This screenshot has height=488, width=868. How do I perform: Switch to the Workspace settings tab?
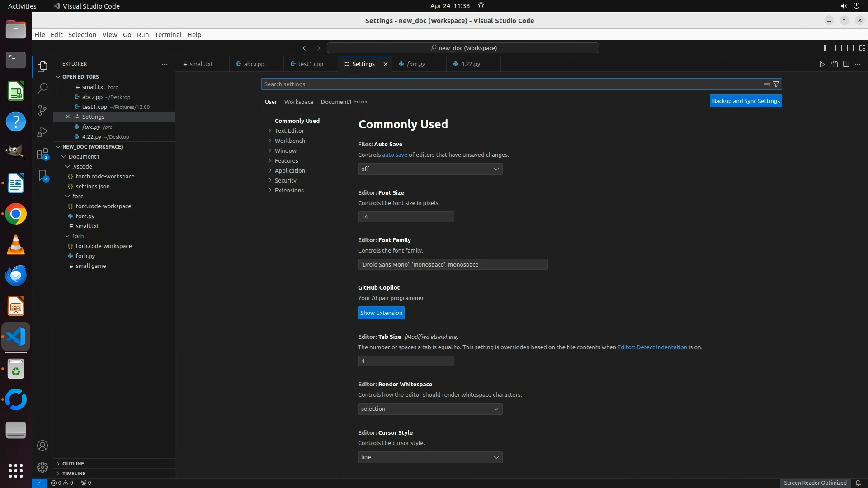(x=298, y=102)
